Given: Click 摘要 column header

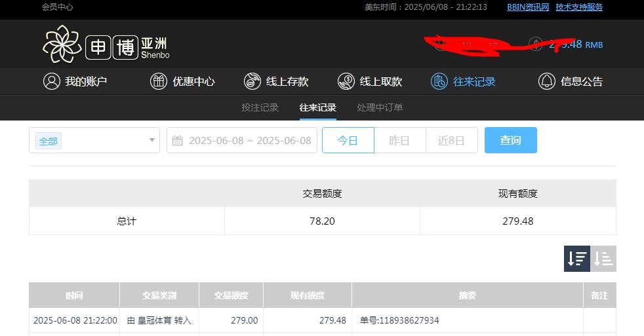Looking at the screenshot, I should tap(468, 295).
